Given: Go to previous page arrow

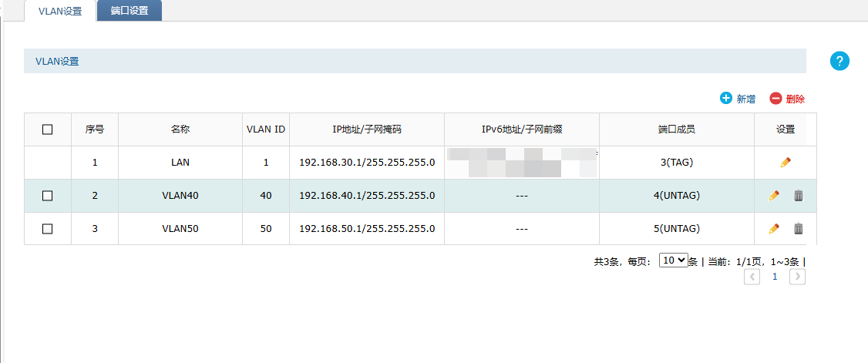Looking at the screenshot, I should click(x=752, y=277).
